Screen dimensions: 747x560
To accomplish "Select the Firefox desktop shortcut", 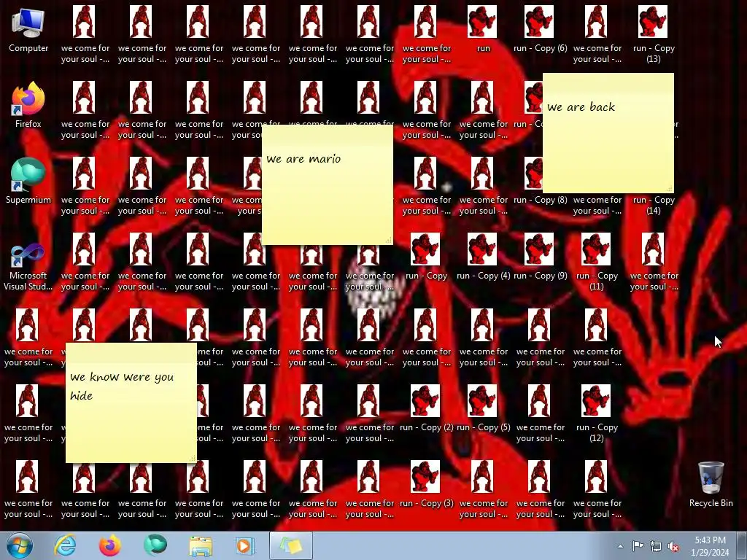I will pos(28,105).
